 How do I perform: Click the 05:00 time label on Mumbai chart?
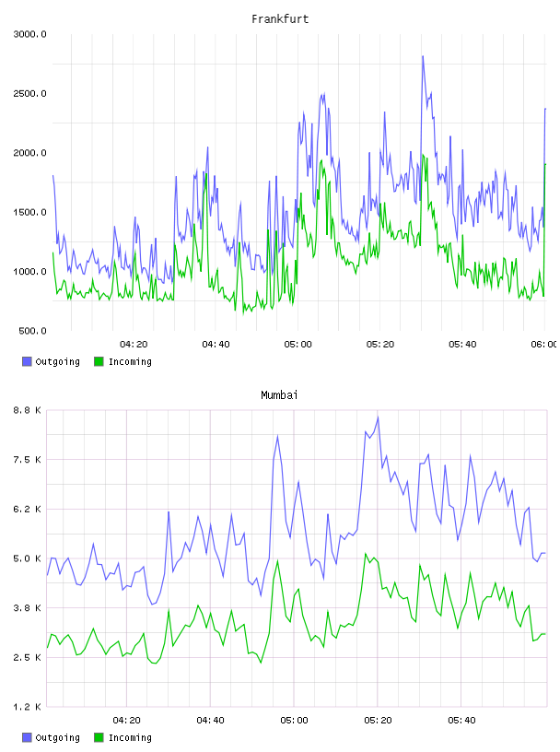pyautogui.click(x=294, y=721)
